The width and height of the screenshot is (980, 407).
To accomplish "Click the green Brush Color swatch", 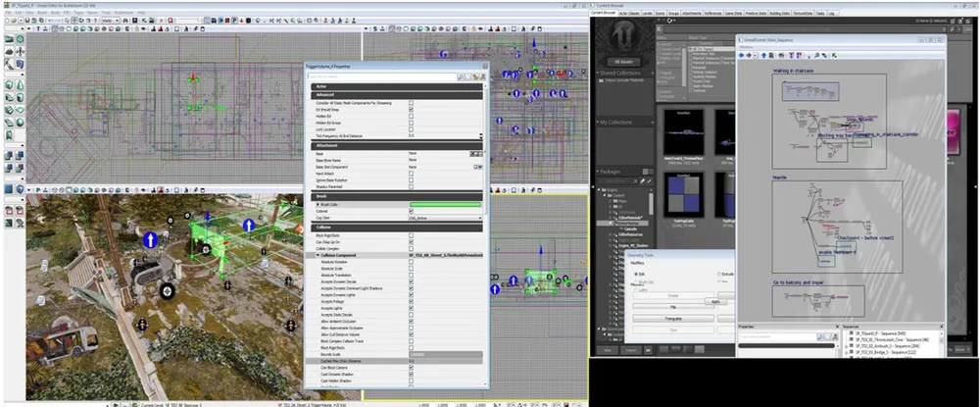I will pyautogui.click(x=444, y=203).
